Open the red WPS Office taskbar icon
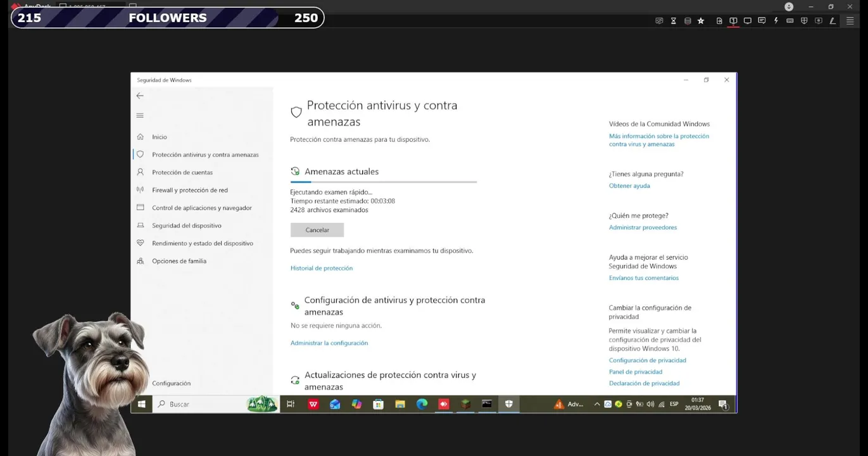 [x=313, y=404]
